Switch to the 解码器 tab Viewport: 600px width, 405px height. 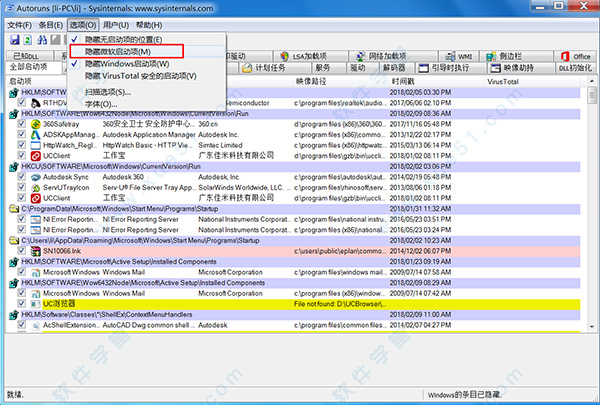coord(394,68)
